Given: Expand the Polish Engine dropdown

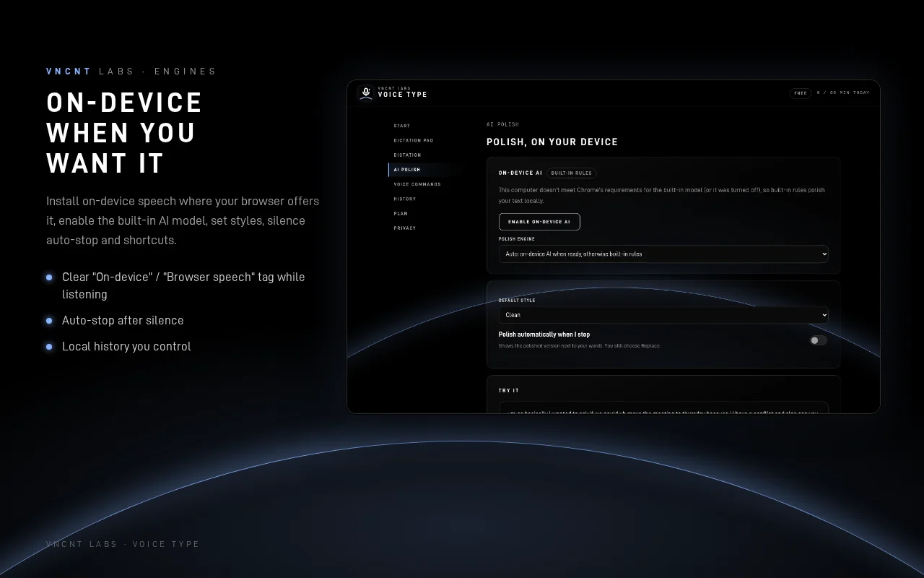Looking at the screenshot, I should (663, 254).
